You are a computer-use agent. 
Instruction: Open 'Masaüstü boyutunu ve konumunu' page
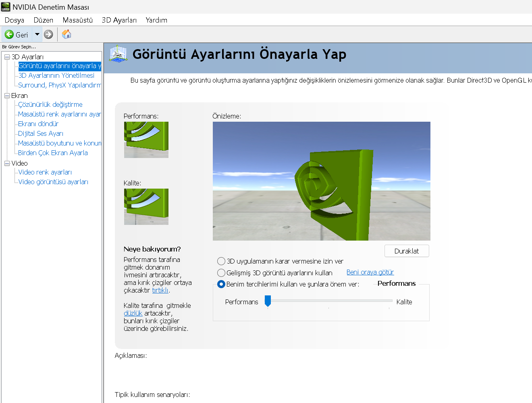(x=60, y=143)
